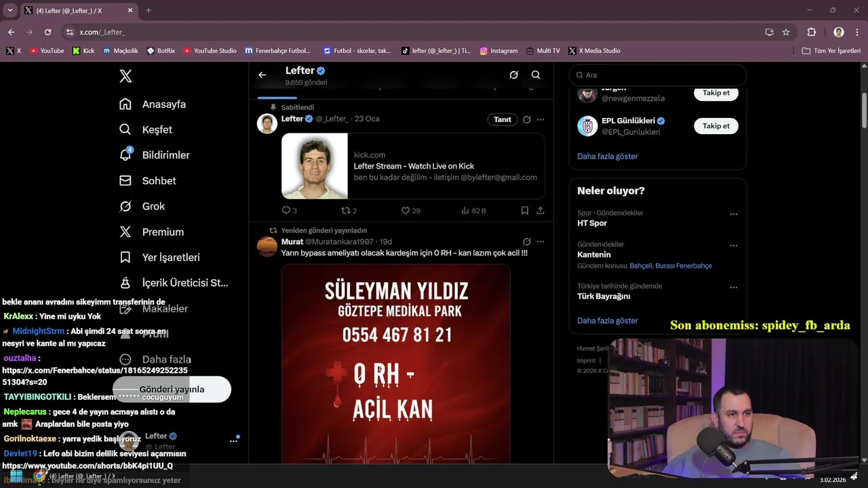
Task: Open Premium from the sidebar
Action: pyautogui.click(x=152, y=232)
